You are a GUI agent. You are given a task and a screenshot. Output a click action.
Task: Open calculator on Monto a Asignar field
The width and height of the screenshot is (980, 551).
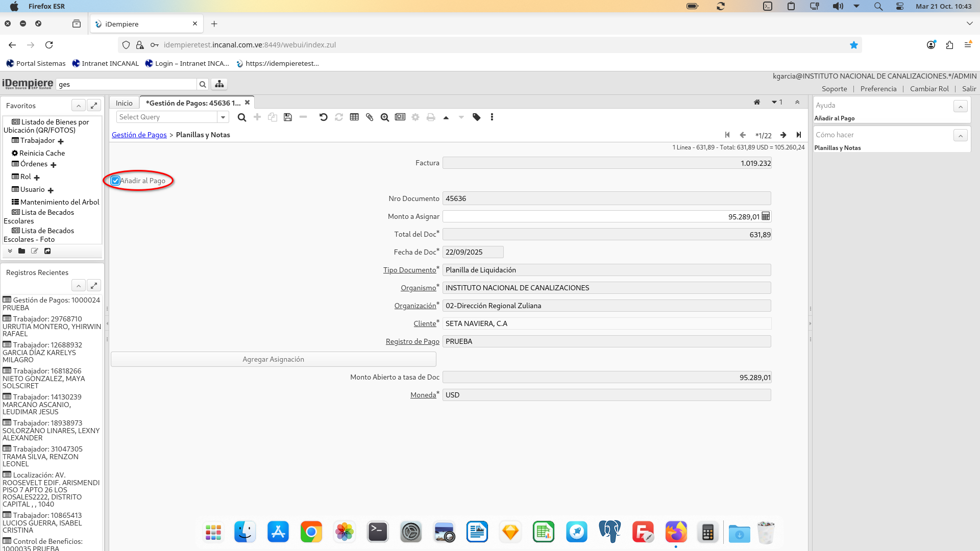click(x=766, y=216)
